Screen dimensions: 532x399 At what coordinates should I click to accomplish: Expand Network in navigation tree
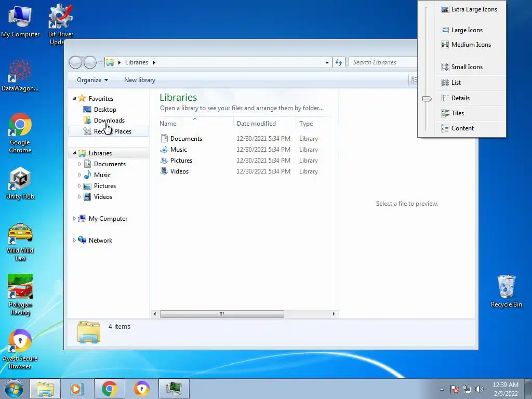click(x=75, y=240)
